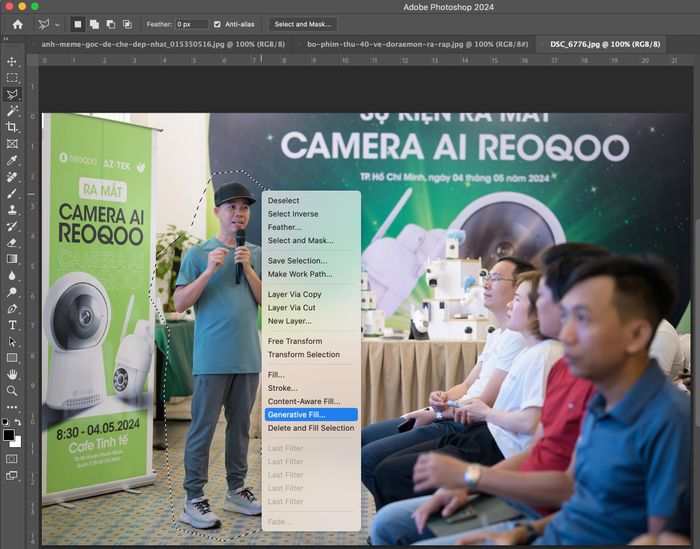Image resolution: width=700 pixels, height=549 pixels.
Task: Select the Magic Wand tool
Action: (x=12, y=111)
